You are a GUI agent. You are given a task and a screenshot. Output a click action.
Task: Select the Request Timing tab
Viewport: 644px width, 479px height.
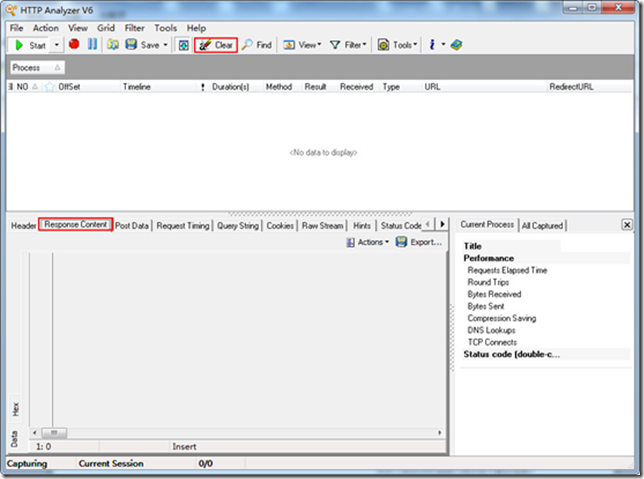point(183,226)
